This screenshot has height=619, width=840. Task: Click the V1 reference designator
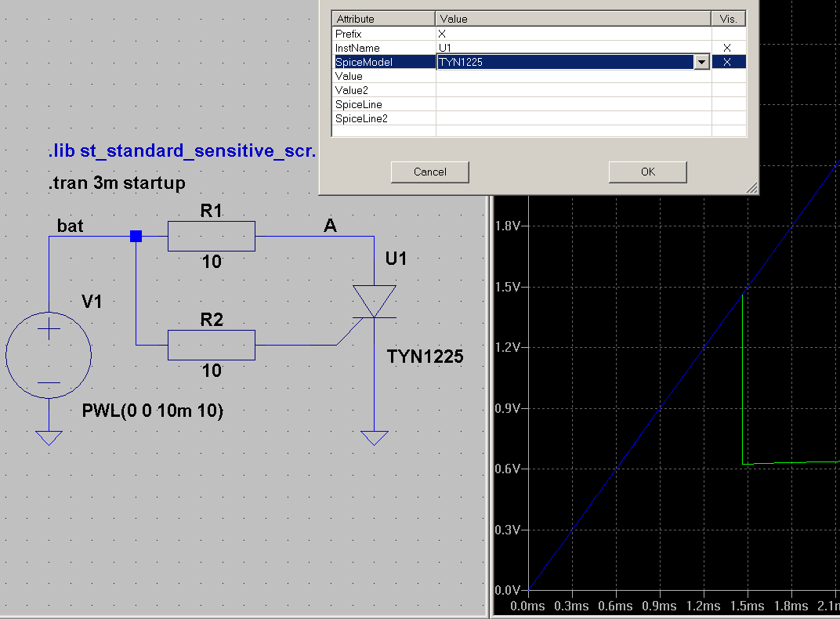tap(92, 302)
